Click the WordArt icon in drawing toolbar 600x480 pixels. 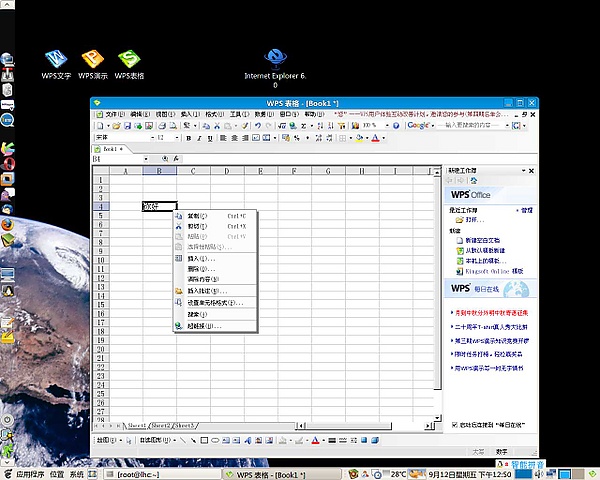tap(247, 441)
